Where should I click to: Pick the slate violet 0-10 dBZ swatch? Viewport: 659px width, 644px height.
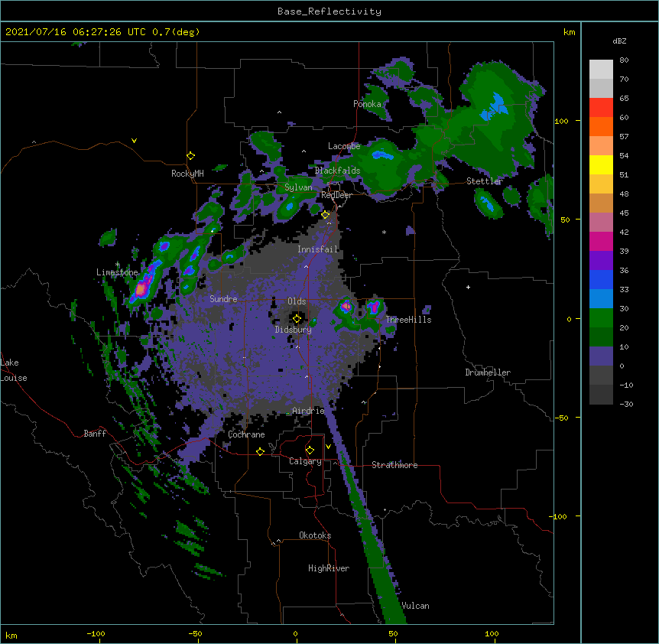[601, 356]
